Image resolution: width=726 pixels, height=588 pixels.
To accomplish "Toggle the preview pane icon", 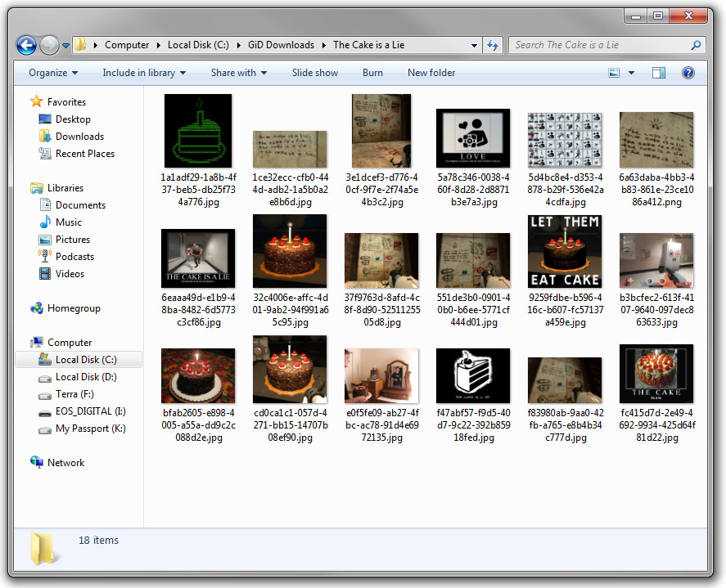I will [658, 73].
